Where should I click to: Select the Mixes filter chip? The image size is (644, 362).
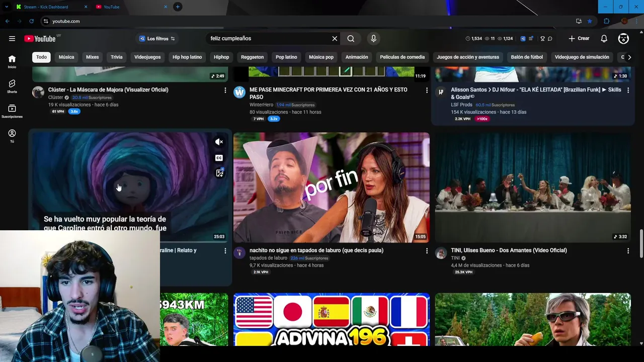[x=92, y=57]
